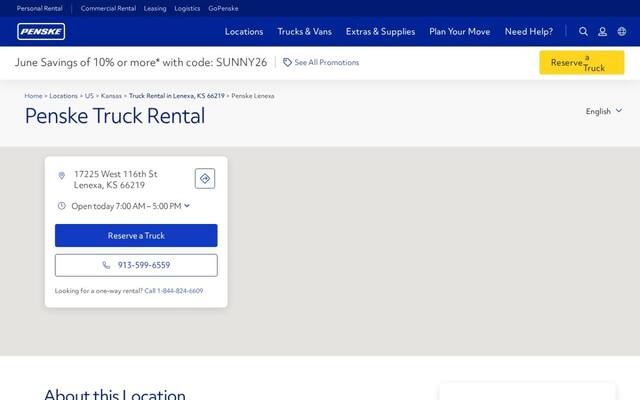Click the clock icon beside opening hours

62,206
